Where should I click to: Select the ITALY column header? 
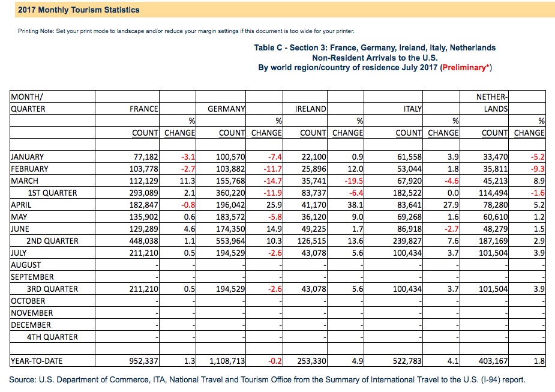pos(413,109)
